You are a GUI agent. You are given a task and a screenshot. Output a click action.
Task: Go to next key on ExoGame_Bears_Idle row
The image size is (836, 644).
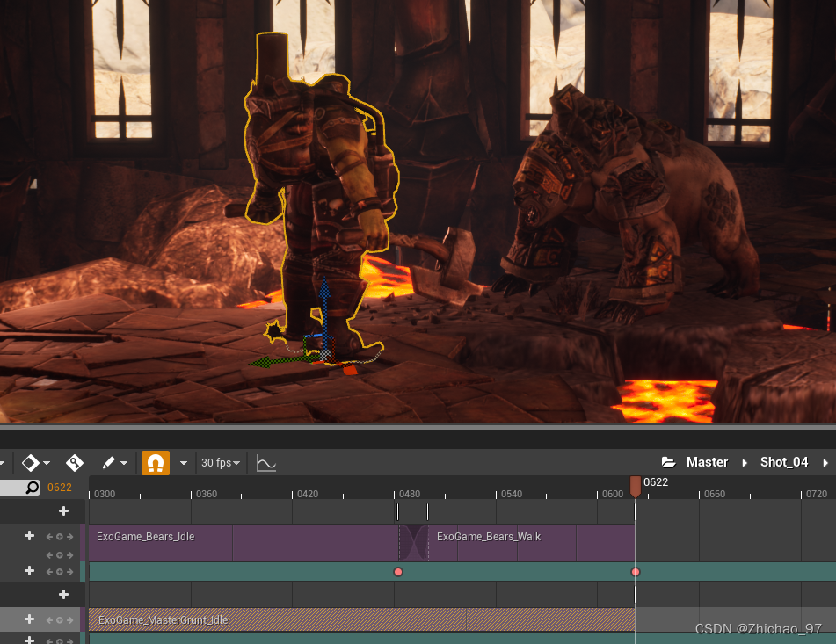coord(69,537)
